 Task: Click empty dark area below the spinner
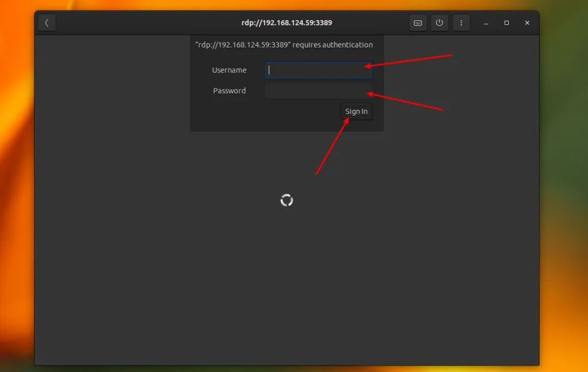(287, 285)
